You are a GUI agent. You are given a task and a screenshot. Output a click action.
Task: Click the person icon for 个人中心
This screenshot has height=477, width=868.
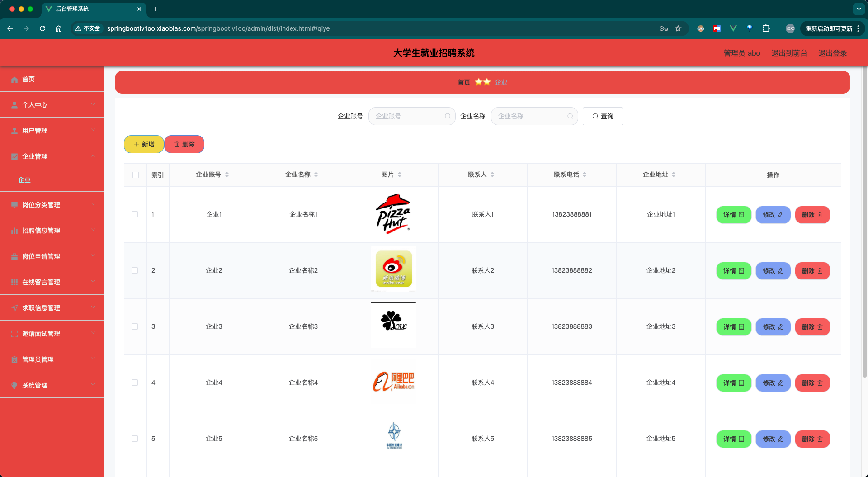pos(14,105)
